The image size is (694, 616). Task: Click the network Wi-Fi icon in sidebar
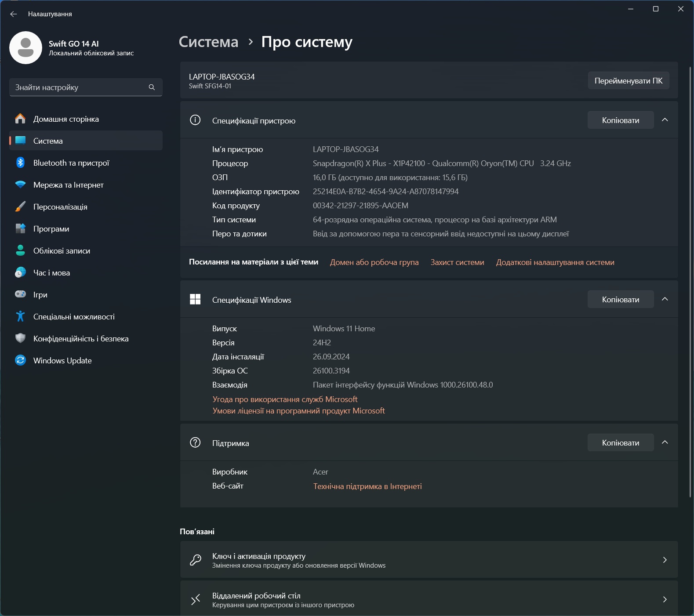20,185
